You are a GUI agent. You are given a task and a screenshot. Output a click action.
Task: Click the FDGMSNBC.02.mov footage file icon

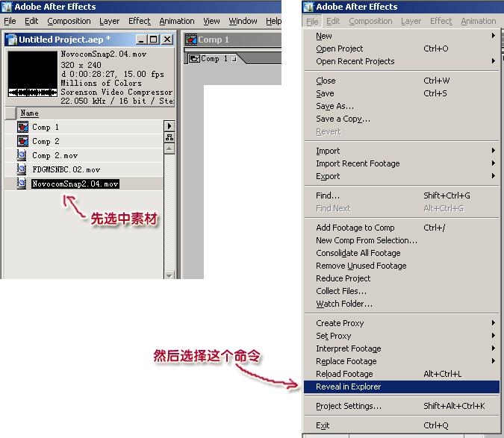(x=22, y=169)
